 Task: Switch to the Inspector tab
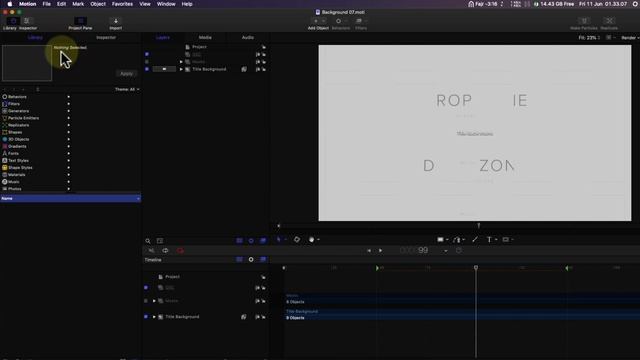106,38
